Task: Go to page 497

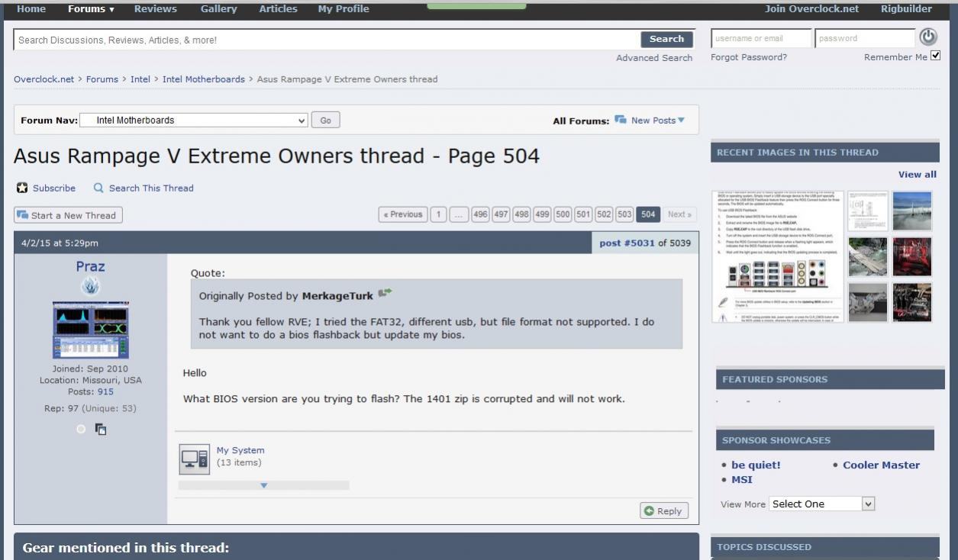Action: tap(501, 214)
